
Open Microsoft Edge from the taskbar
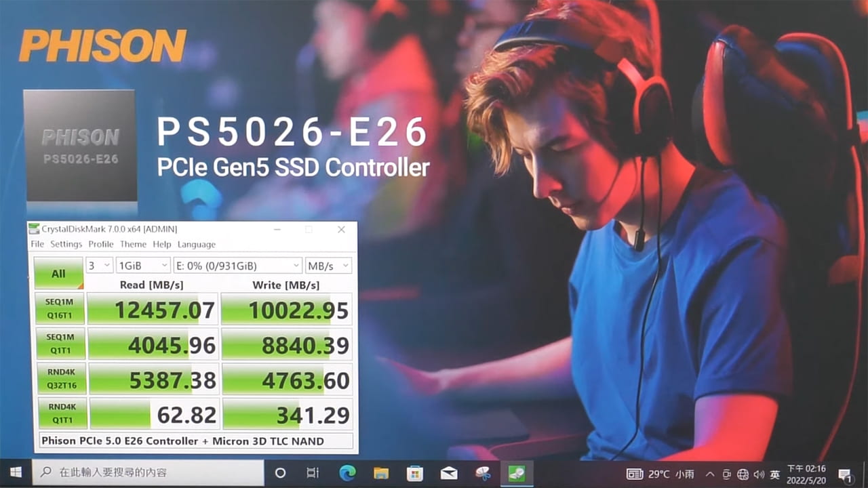click(x=347, y=472)
